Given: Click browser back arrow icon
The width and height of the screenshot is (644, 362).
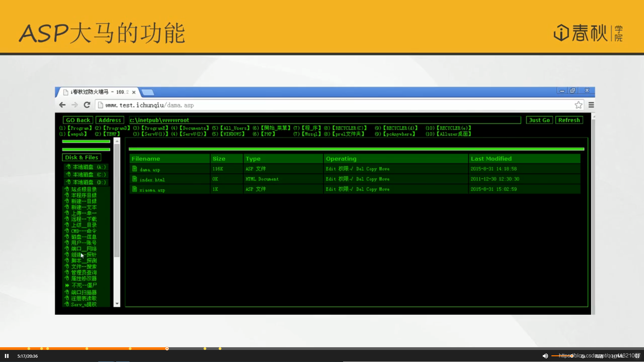Looking at the screenshot, I should [x=62, y=105].
